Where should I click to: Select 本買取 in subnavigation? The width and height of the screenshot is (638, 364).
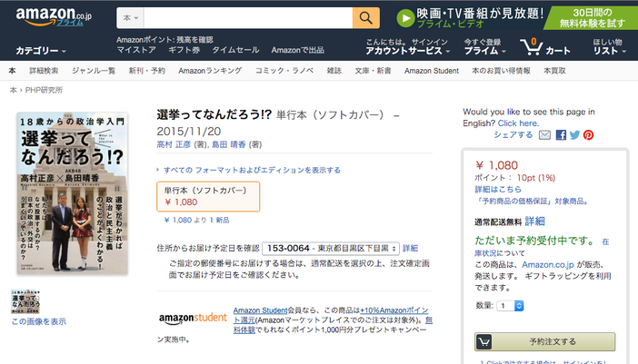click(554, 71)
